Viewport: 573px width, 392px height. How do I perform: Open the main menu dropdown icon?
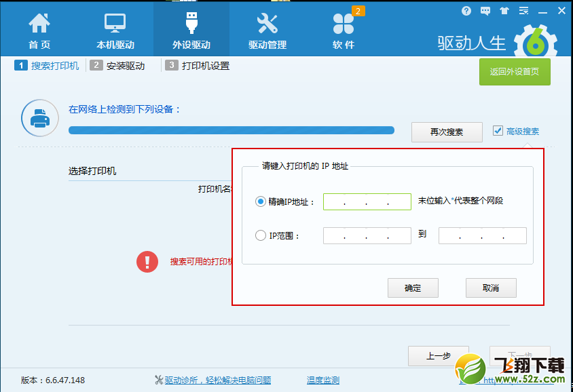tap(523, 11)
